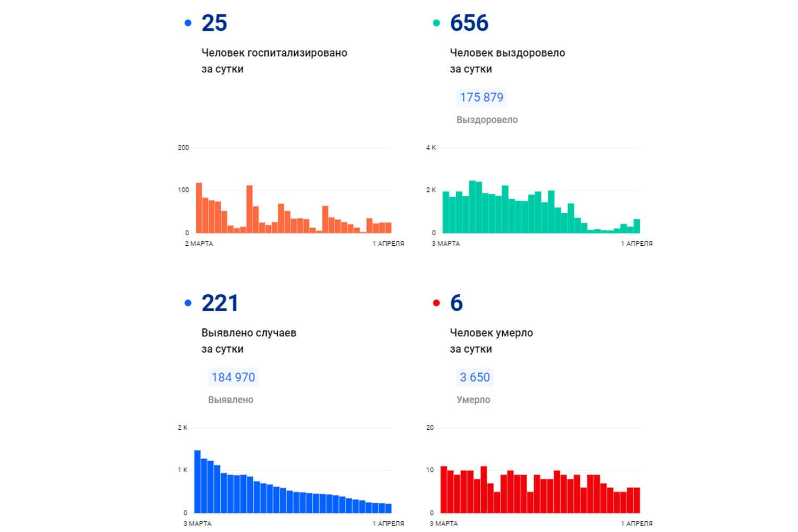
Task: Click the '2 МАРТА' label on hospitalization chart
Action: click(x=199, y=244)
